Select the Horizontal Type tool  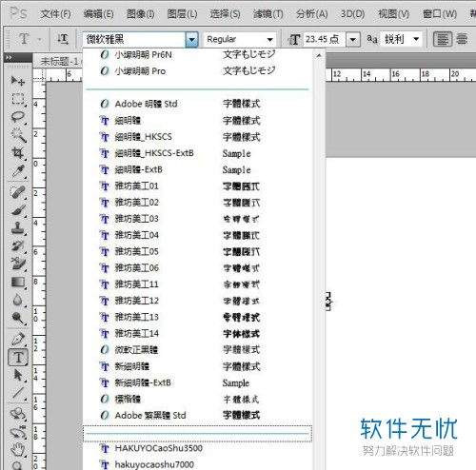pyautogui.click(x=18, y=357)
